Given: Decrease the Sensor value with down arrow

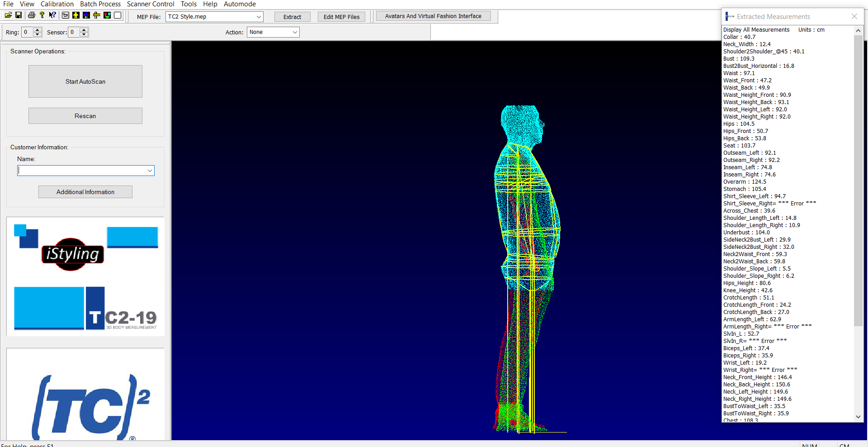Looking at the screenshot, I should [84, 34].
